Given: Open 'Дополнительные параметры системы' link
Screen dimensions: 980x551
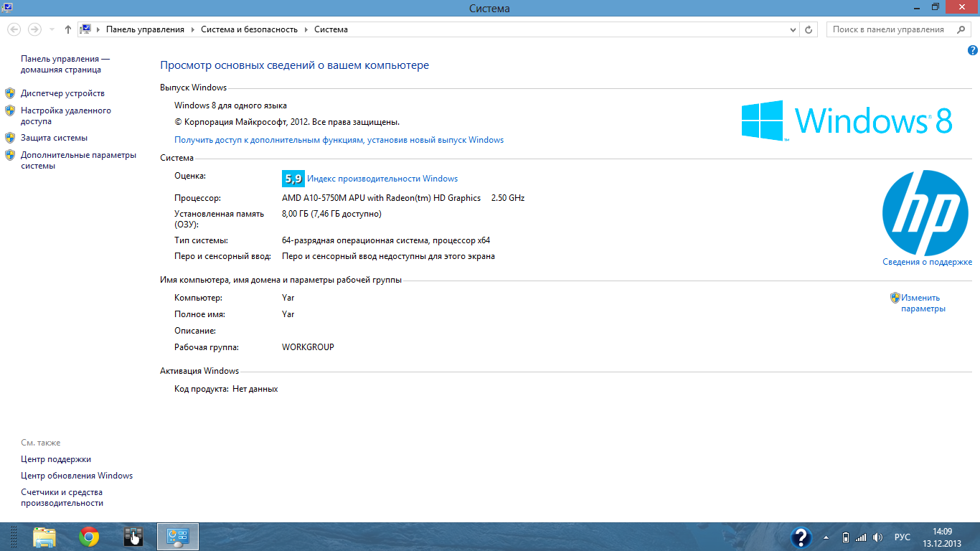Looking at the screenshot, I should (78, 160).
